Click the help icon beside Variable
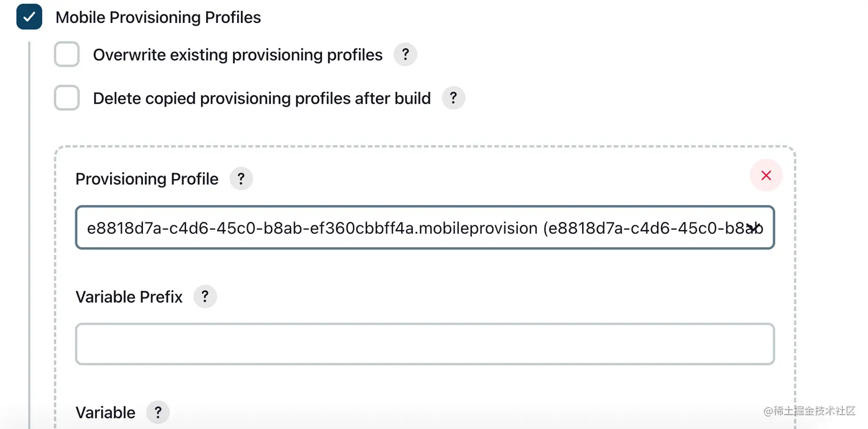 coord(158,412)
